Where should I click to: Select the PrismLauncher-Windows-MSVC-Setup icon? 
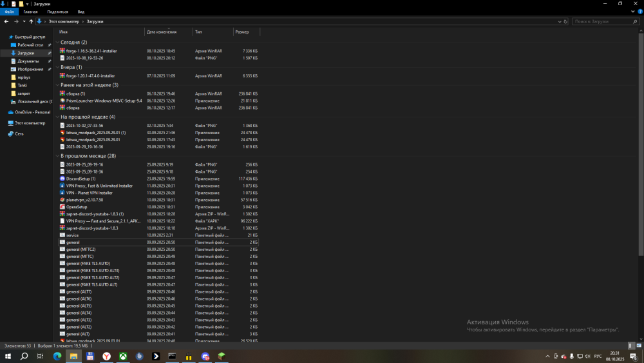tap(62, 101)
